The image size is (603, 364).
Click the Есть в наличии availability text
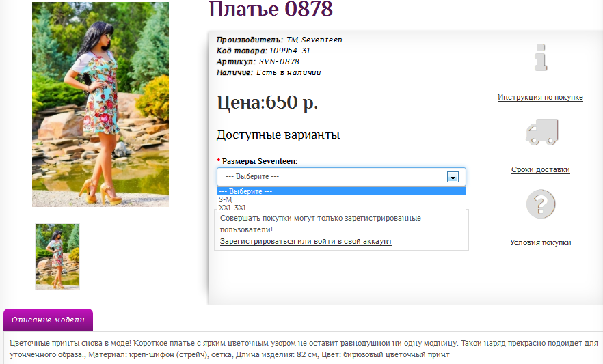(x=289, y=72)
